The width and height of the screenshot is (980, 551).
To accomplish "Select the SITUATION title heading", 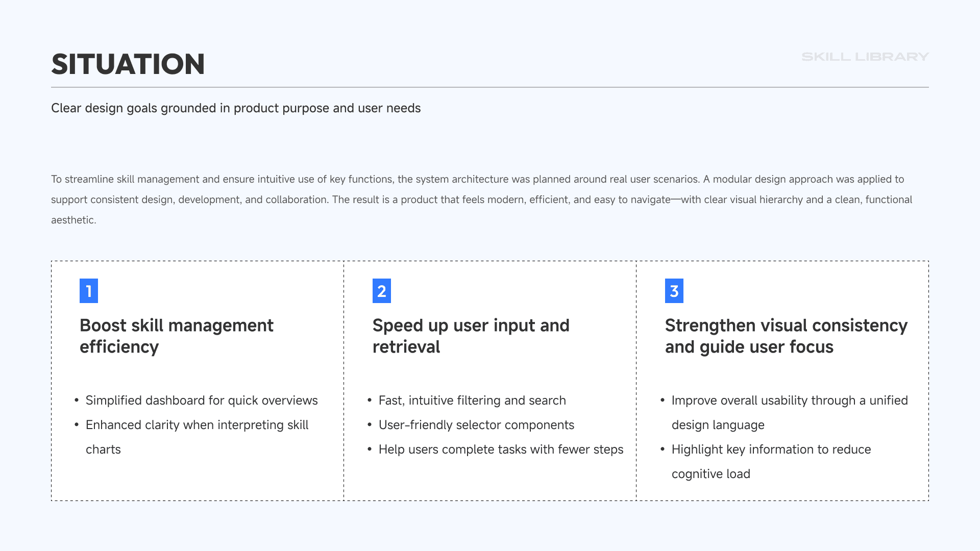I will pyautogui.click(x=128, y=64).
